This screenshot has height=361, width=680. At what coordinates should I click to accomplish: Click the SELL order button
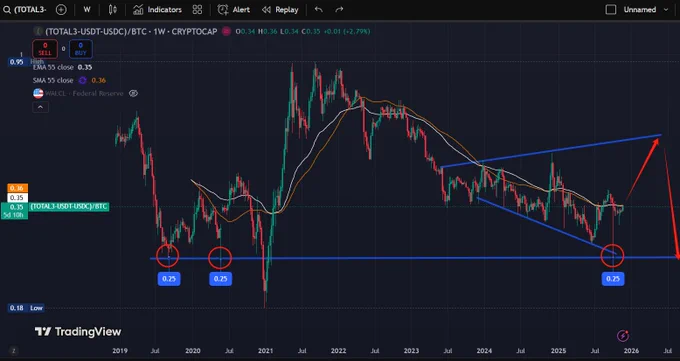click(45, 49)
